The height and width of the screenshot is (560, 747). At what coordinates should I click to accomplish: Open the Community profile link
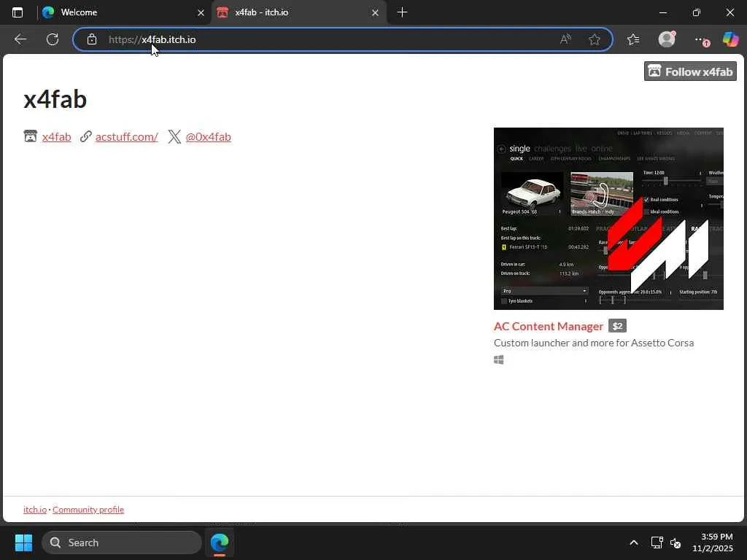tap(88, 510)
